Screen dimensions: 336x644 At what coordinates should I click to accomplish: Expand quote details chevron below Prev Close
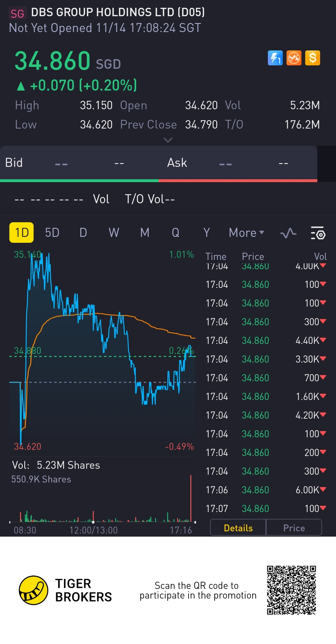pyautogui.click(x=168, y=140)
